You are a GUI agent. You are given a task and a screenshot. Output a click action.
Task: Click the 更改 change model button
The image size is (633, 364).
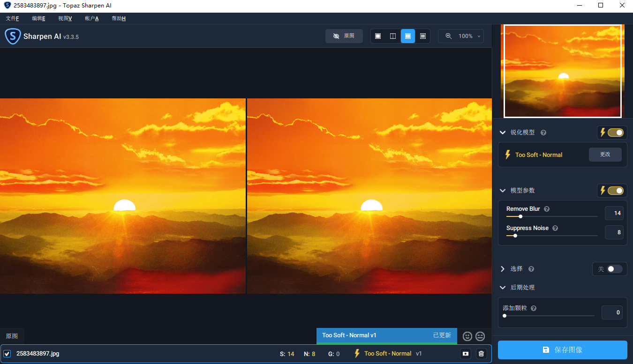click(605, 155)
